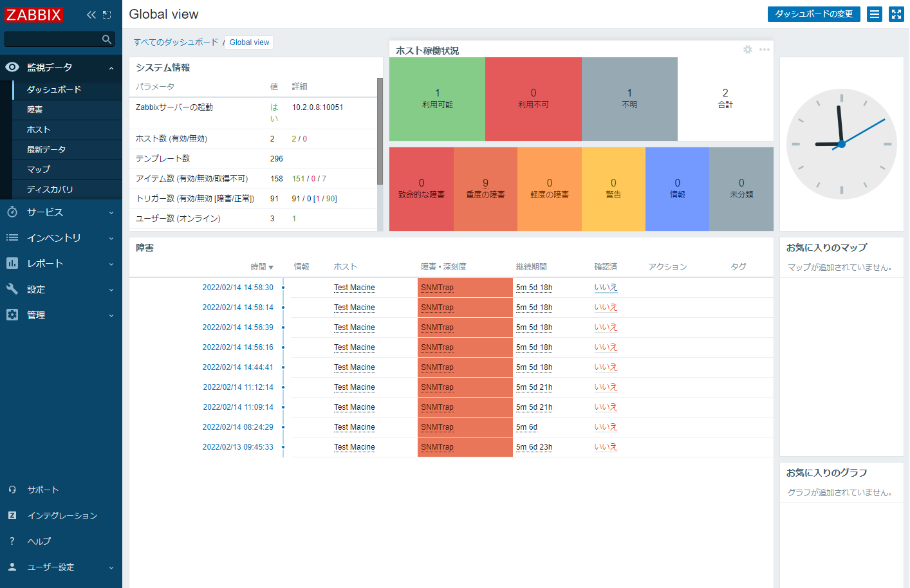
Task: Click duration 5m 6d 23h cell
Action: [534, 447]
